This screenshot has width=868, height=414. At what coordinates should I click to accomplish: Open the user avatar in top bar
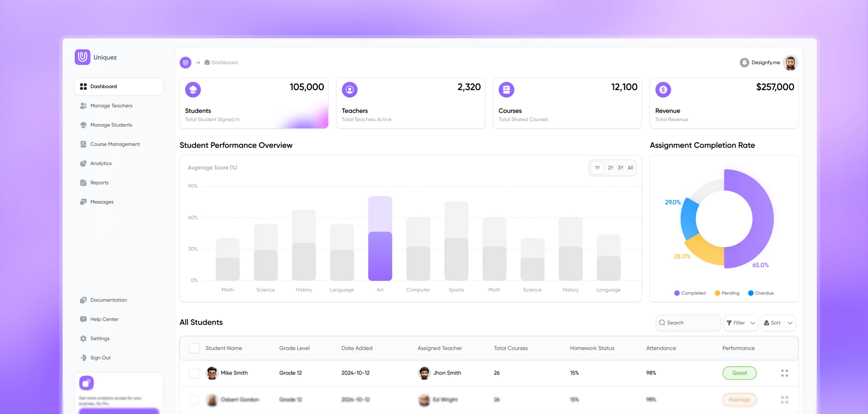point(790,62)
